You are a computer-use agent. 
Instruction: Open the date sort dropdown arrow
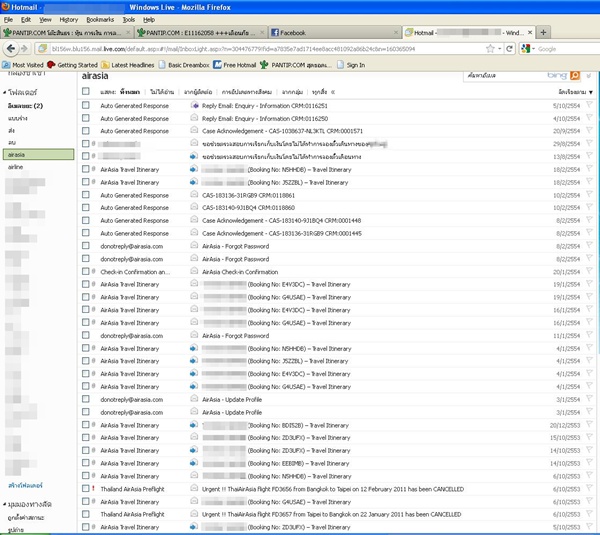591,92
